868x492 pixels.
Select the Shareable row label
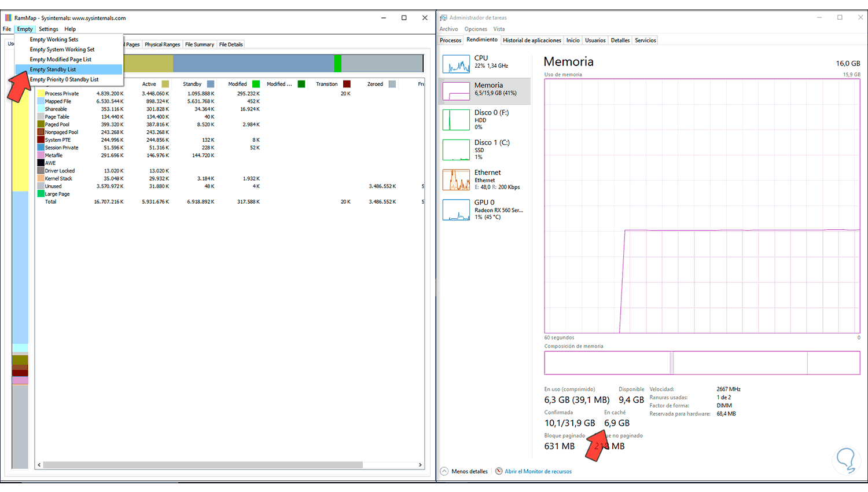pyautogui.click(x=56, y=109)
